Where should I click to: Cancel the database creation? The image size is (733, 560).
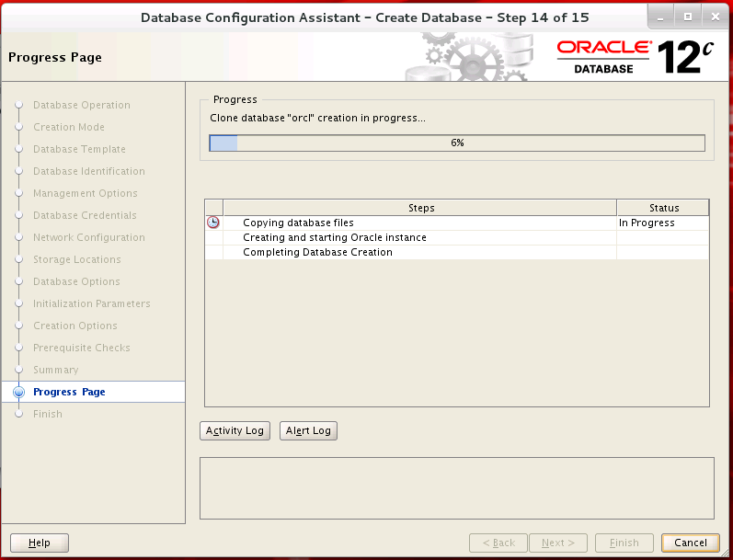coord(690,543)
